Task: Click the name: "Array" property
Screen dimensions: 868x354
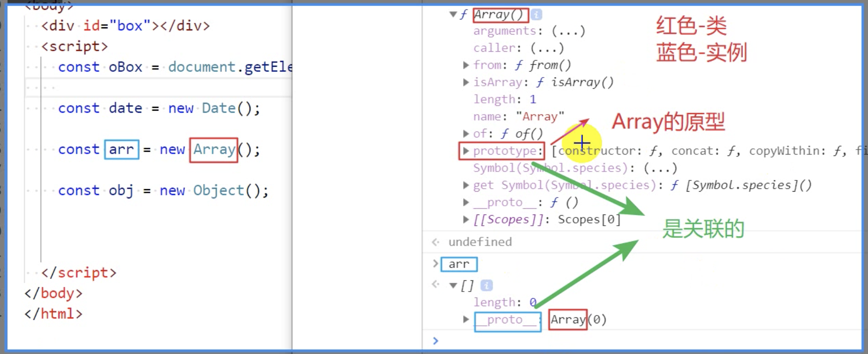Action: (x=518, y=117)
